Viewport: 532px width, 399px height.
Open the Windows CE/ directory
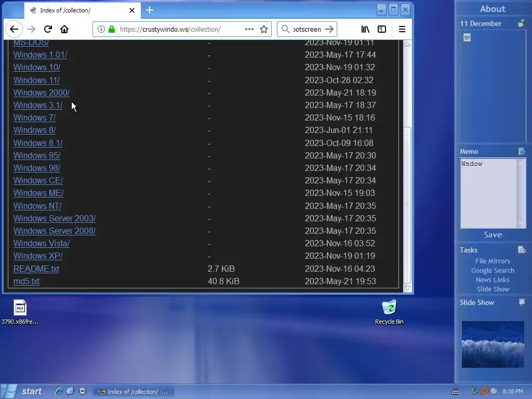coord(38,180)
